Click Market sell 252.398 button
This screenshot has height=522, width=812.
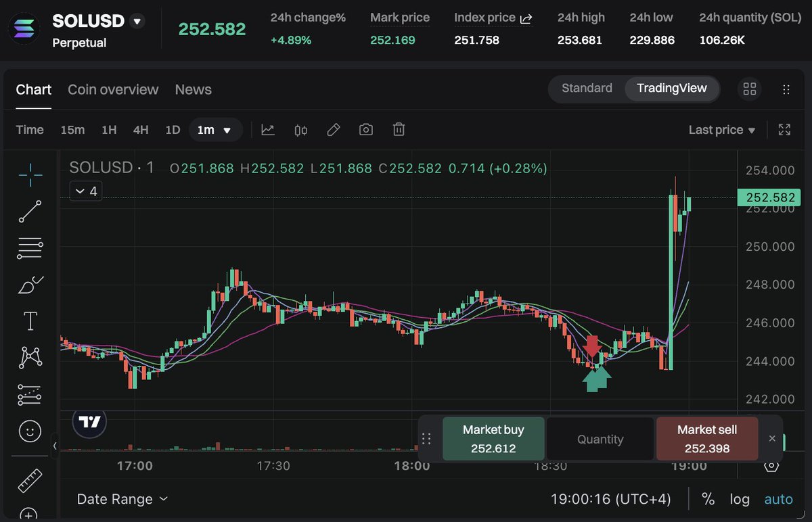pos(707,439)
